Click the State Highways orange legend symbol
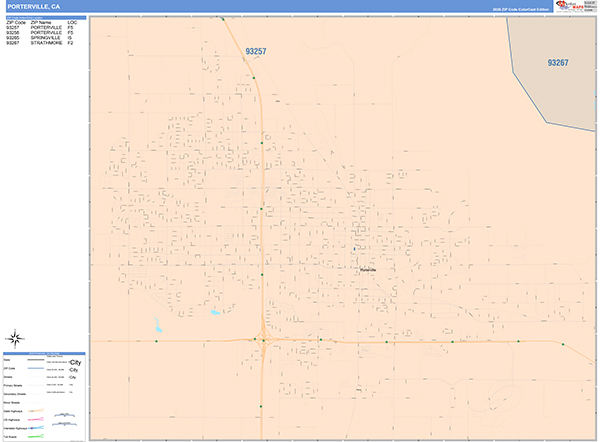The image size is (600, 442). coord(36,411)
